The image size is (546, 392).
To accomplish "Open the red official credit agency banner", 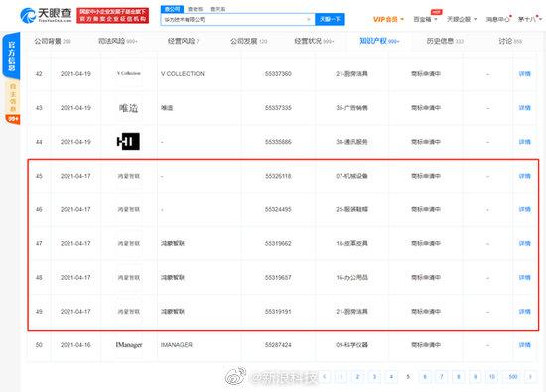I will pyautogui.click(x=112, y=15).
